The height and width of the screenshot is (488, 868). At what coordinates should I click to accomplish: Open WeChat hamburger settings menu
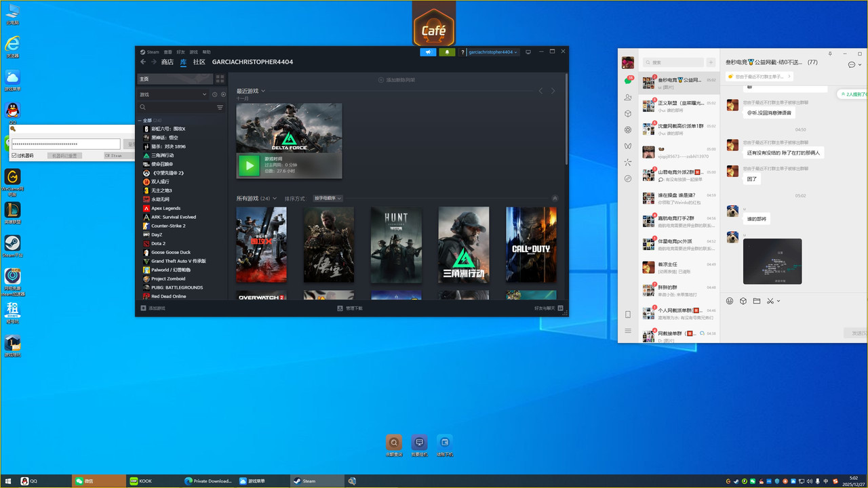pos(628,331)
